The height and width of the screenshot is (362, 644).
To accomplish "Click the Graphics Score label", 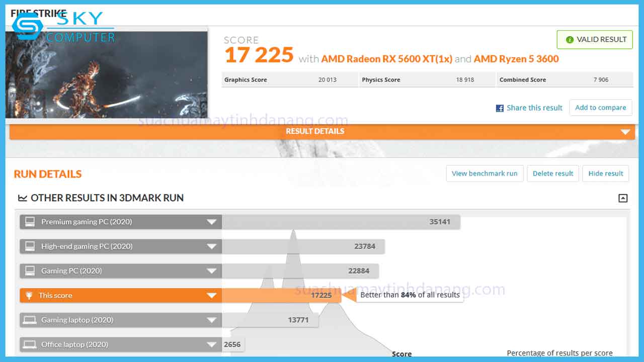I will tap(246, 79).
